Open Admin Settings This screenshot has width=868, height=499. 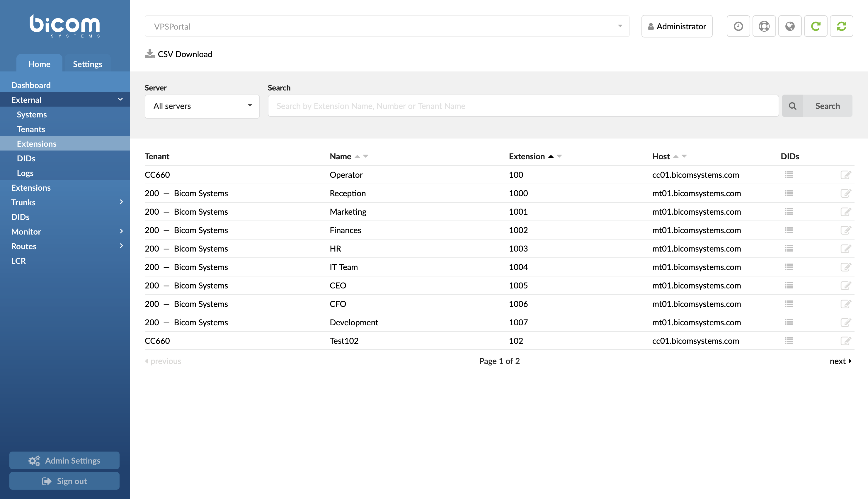[x=64, y=460]
